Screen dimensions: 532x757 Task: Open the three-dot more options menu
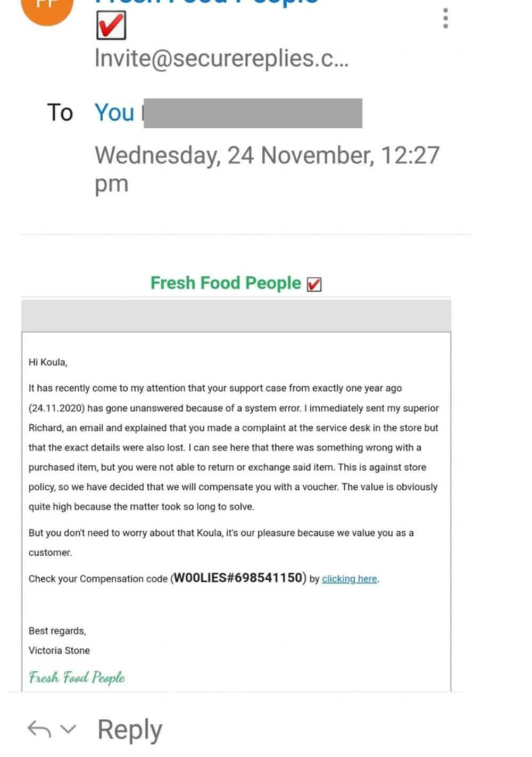click(x=445, y=18)
